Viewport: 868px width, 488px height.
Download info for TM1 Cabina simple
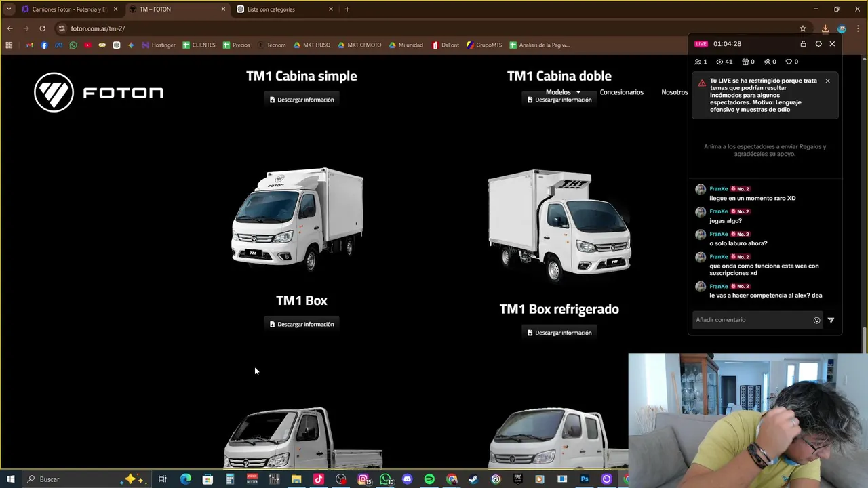(302, 100)
